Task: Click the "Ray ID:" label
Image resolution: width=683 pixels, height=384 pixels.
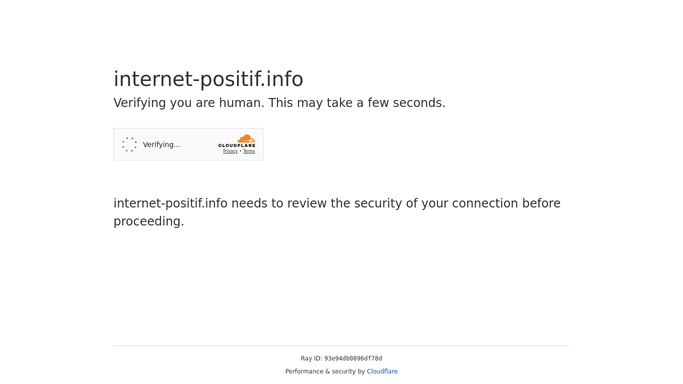Action: pyautogui.click(x=311, y=359)
